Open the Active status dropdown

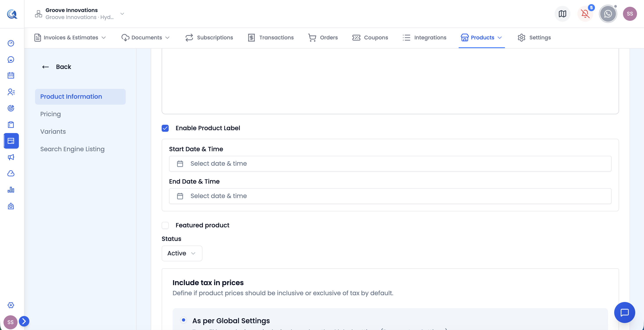point(182,253)
